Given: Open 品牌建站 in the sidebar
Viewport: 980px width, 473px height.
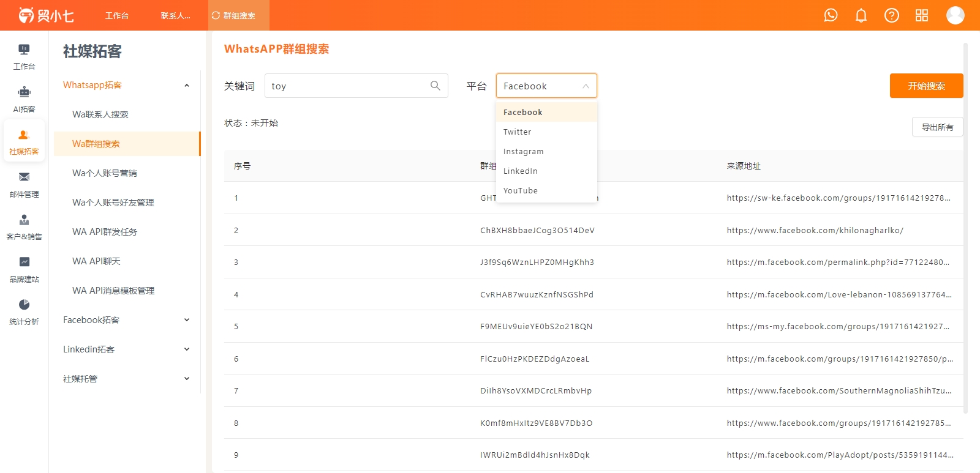Looking at the screenshot, I should [24, 270].
